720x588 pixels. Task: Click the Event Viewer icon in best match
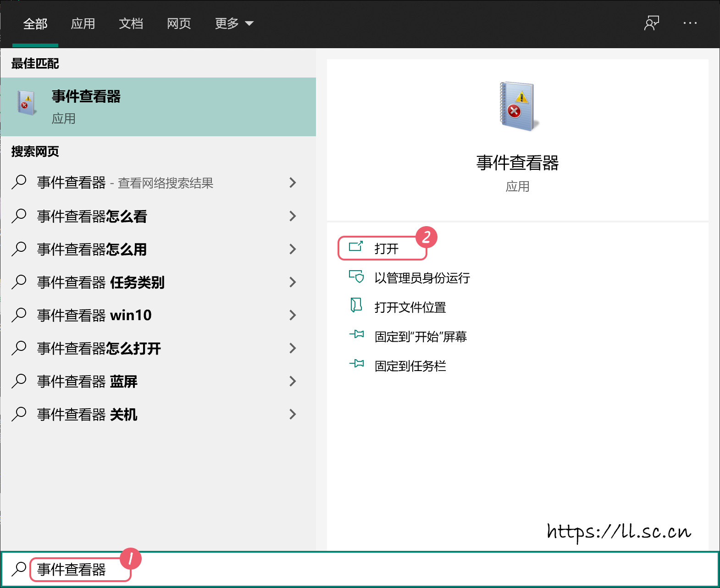tap(26, 103)
